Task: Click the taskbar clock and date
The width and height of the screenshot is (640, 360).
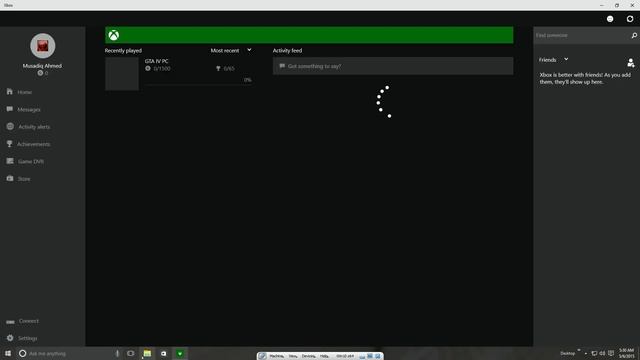Action: pos(627,353)
